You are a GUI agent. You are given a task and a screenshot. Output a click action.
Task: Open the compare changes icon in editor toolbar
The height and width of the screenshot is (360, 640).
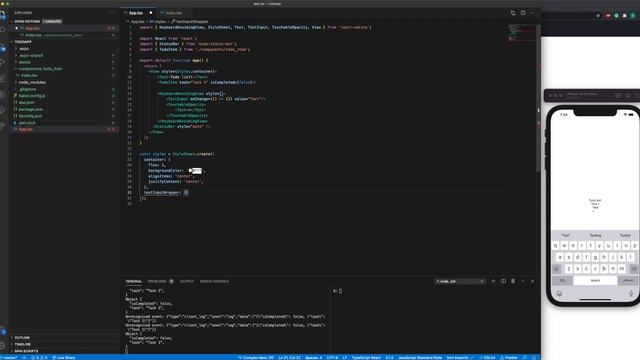point(513,13)
